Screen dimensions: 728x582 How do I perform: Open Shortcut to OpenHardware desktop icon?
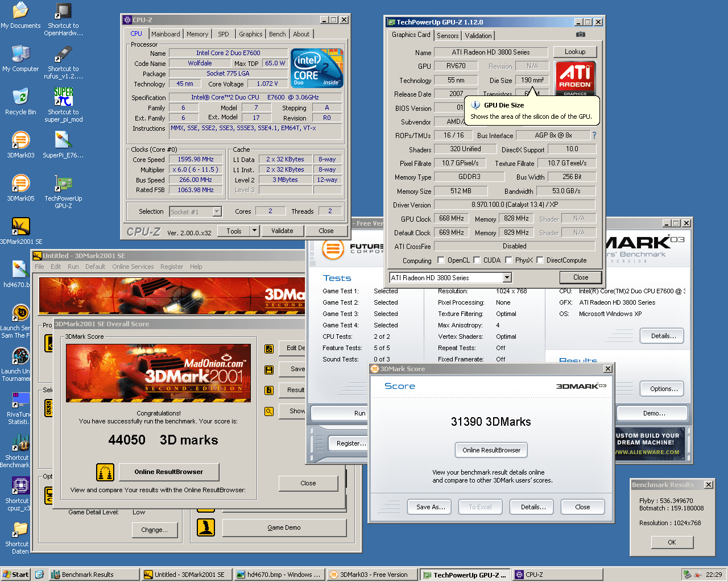63,19
